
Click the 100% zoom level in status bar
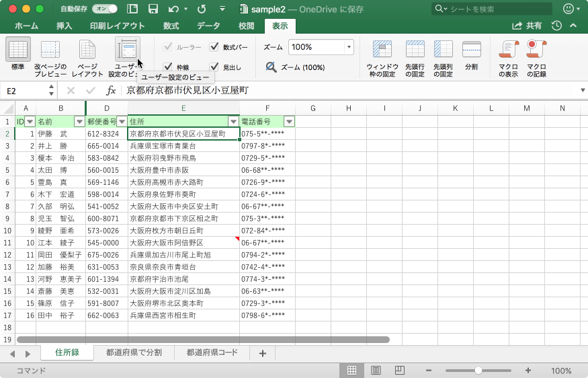(561, 371)
